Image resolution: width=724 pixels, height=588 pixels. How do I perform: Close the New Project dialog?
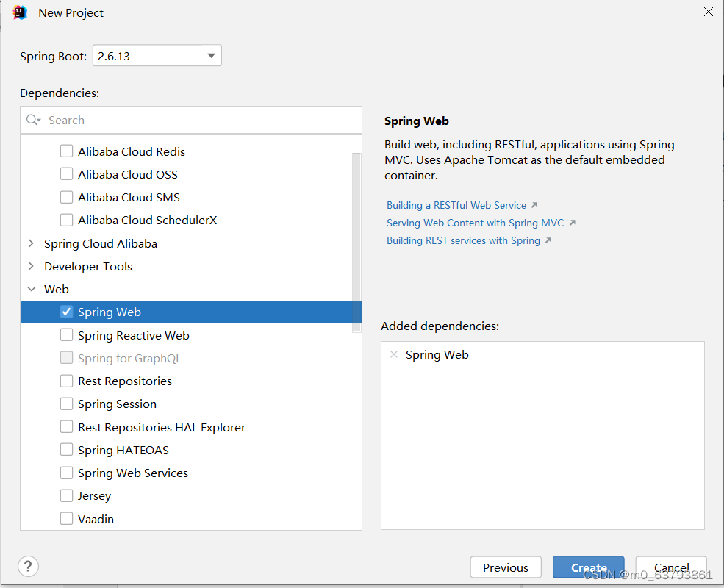(x=709, y=12)
